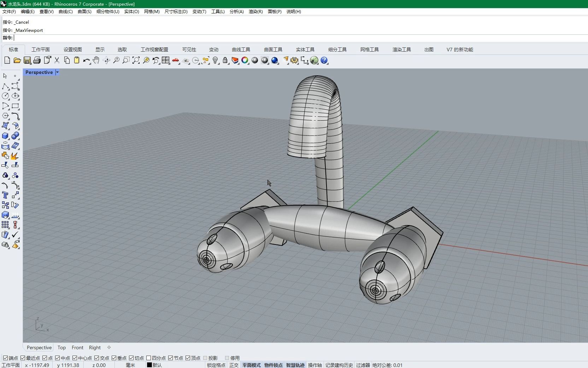Screen dimensions: 588x368
Task: Toggle the 垂点 osnap checkbox
Action: click(114, 358)
